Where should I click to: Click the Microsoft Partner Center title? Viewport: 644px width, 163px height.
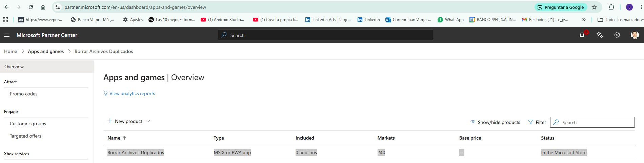pyautogui.click(x=47, y=35)
